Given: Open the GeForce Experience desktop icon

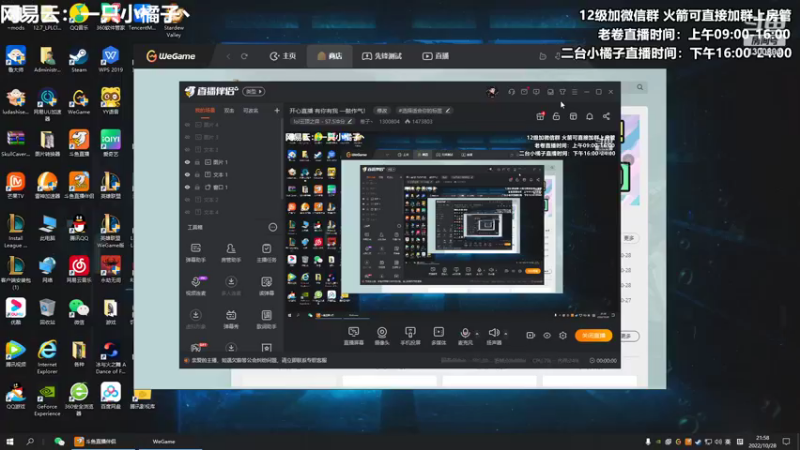Looking at the screenshot, I should (x=47, y=399).
